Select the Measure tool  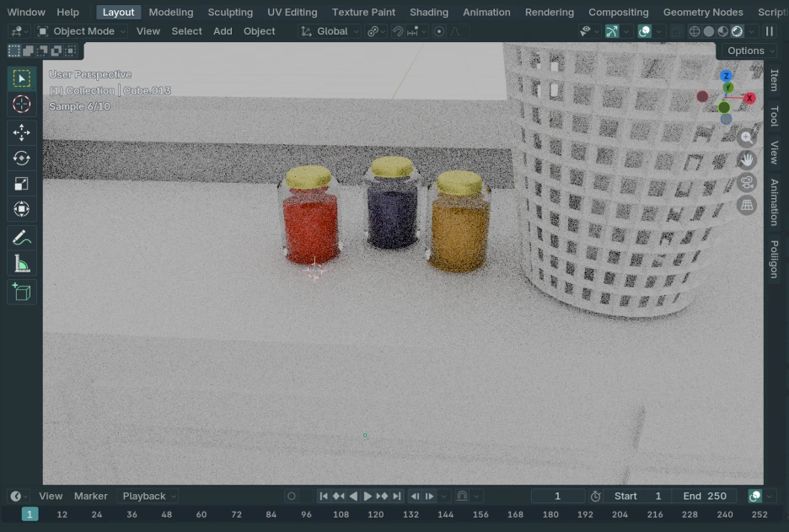21,263
